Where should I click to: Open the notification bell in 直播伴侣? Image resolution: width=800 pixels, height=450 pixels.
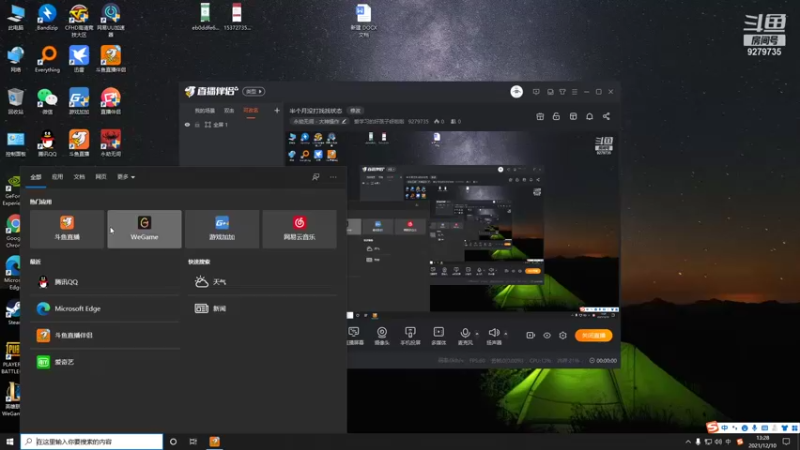pyautogui.click(x=589, y=116)
